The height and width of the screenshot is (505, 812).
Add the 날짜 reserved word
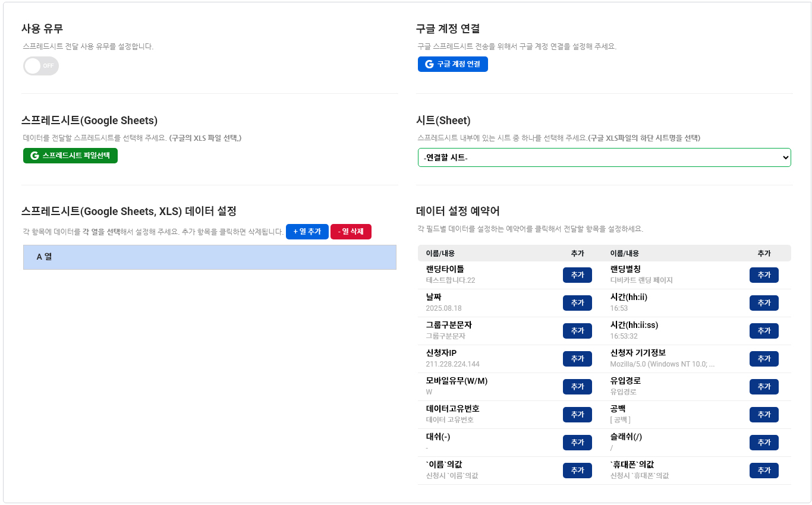coord(577,303)
